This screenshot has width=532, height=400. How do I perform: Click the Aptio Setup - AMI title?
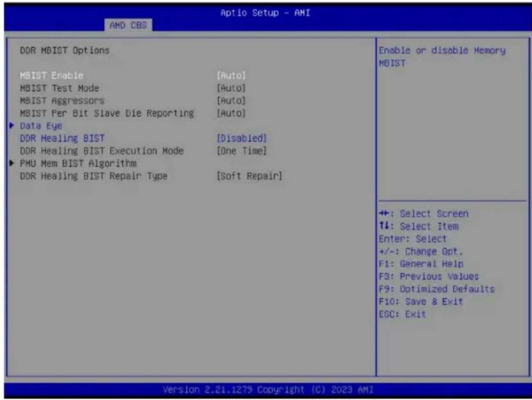pos(265,13)
